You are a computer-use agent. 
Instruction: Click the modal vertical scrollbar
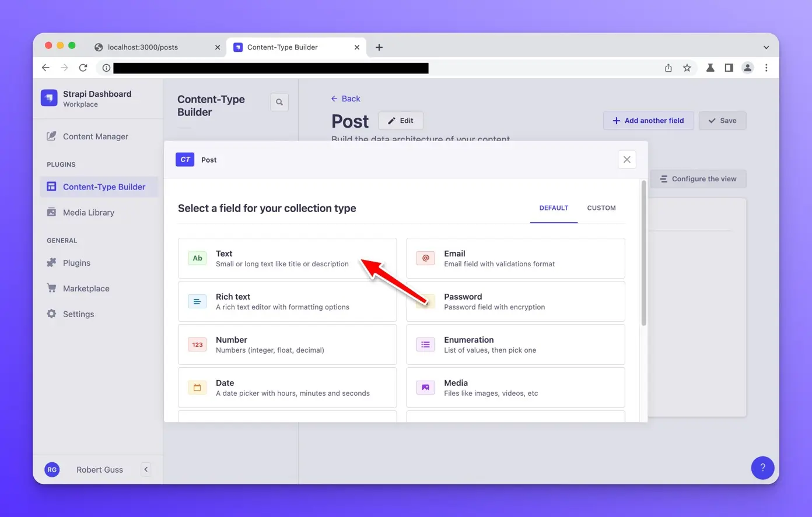click(644, 253)
